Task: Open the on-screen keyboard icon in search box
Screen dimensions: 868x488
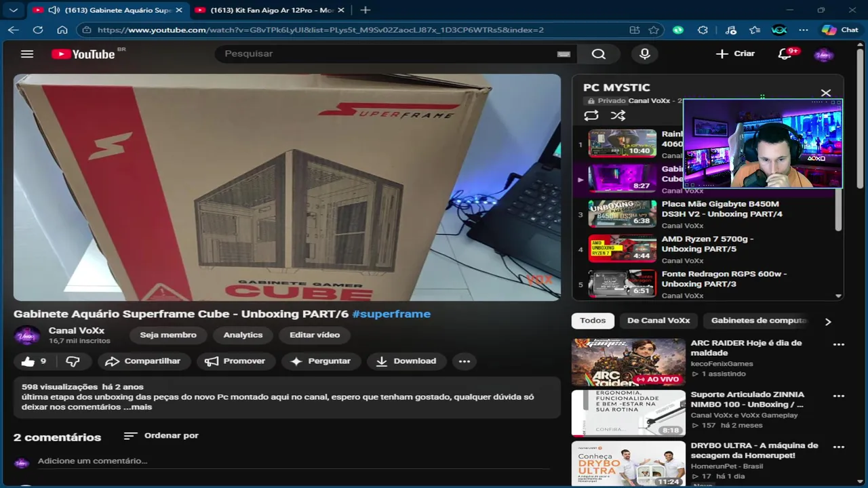Action: tap(564, 54)
